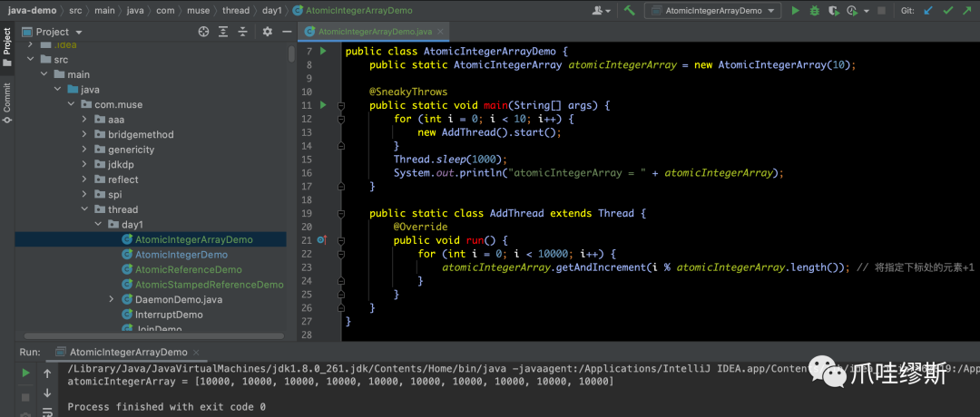Commit changes with the Git checkmark icon
Image resolution: width=980 pixels, height=417 pixels.
pos(948,10)
